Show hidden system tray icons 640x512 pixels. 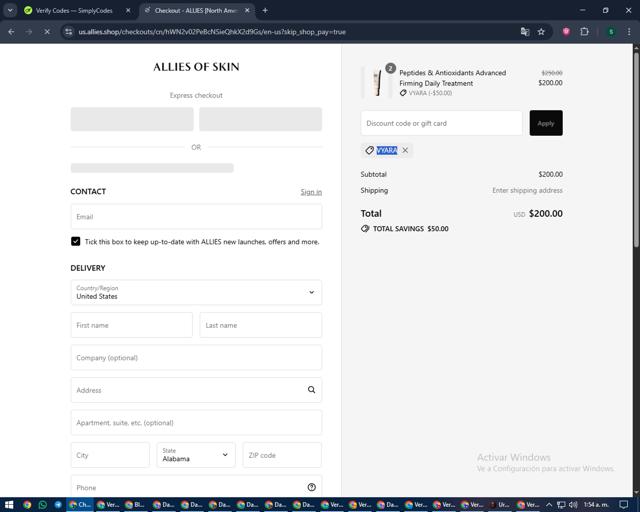click(x=549, y=505)
